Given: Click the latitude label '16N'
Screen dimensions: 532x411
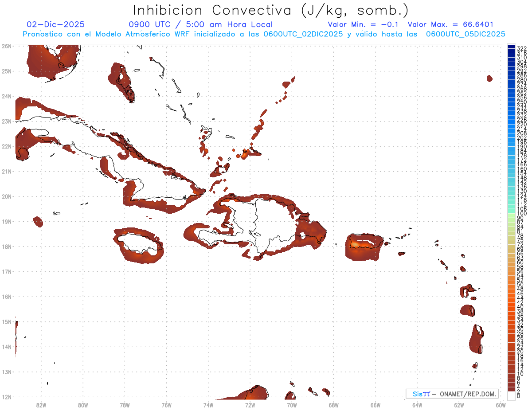Looking at the screenshot, I should (6, 297).
